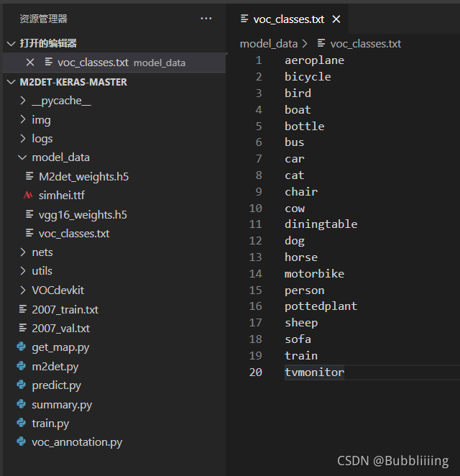Click the Python icon beside predict.py
460x476 pixels.
[x=22, y=385]
